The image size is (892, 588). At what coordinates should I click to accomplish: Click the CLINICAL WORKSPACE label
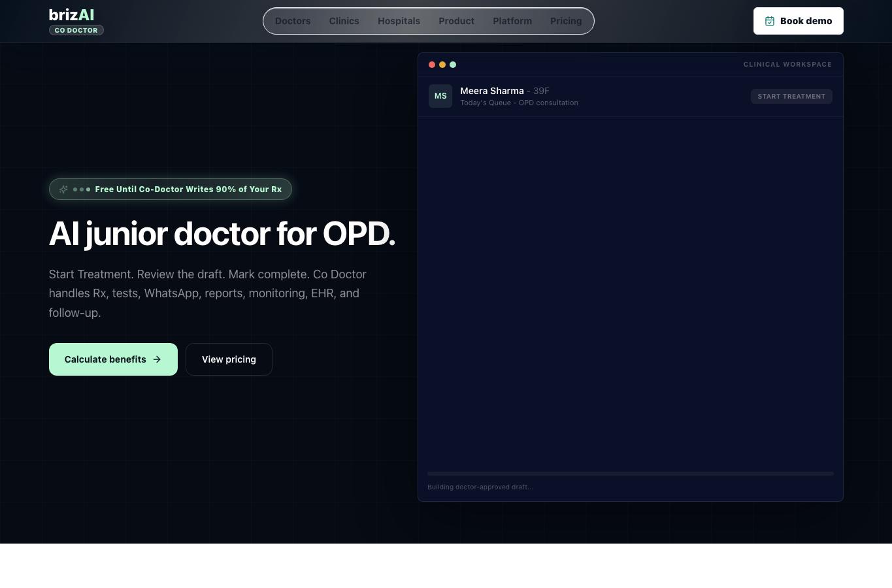(787, 65)
